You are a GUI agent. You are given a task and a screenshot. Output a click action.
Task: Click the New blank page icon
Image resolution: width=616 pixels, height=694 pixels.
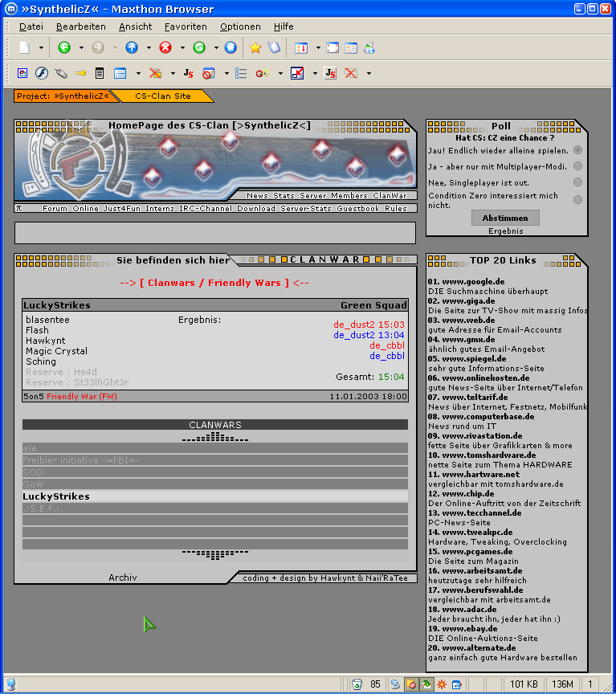pyautogui.click(x=25, y=48)
